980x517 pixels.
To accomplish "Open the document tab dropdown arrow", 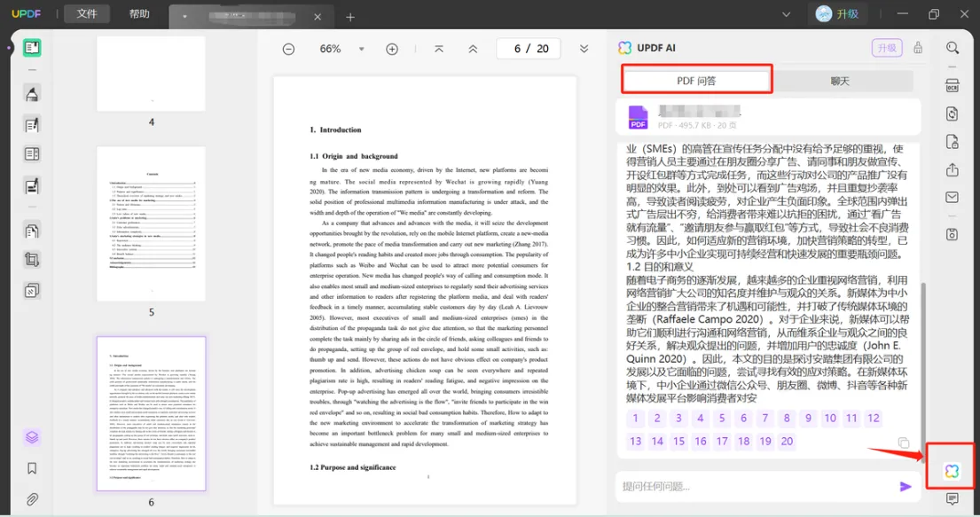I will [x=185, y=17].
